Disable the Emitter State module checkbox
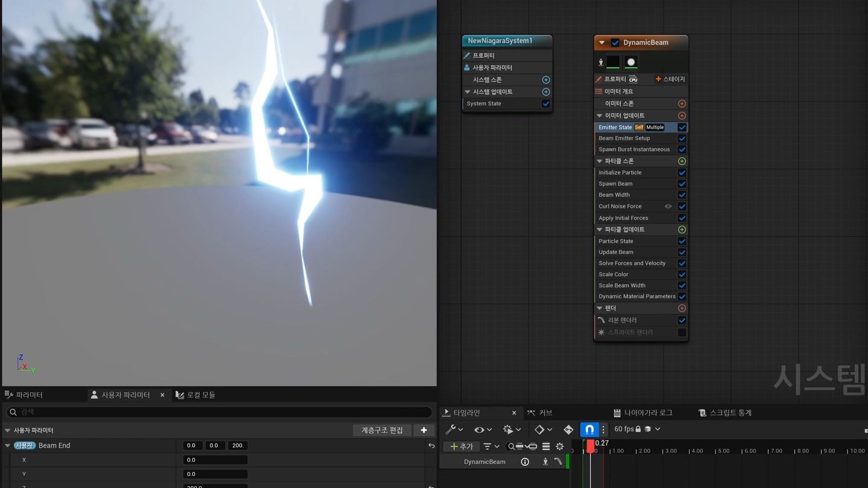Viewport: 868px width, 488px height. click(682, 128)
